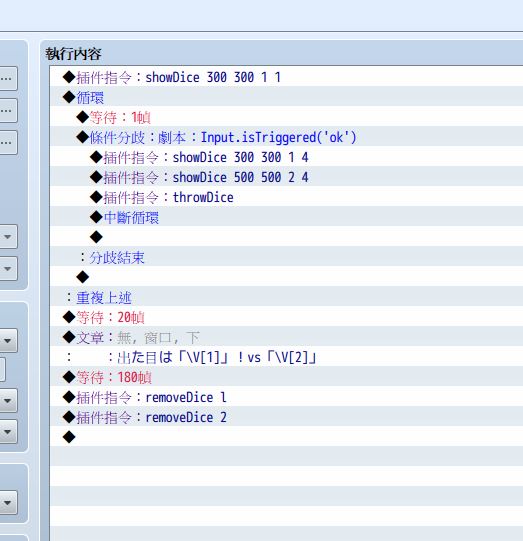Click the message text line with \V[1] vs \V[2]
523x541 pixels.
(286, 357)
